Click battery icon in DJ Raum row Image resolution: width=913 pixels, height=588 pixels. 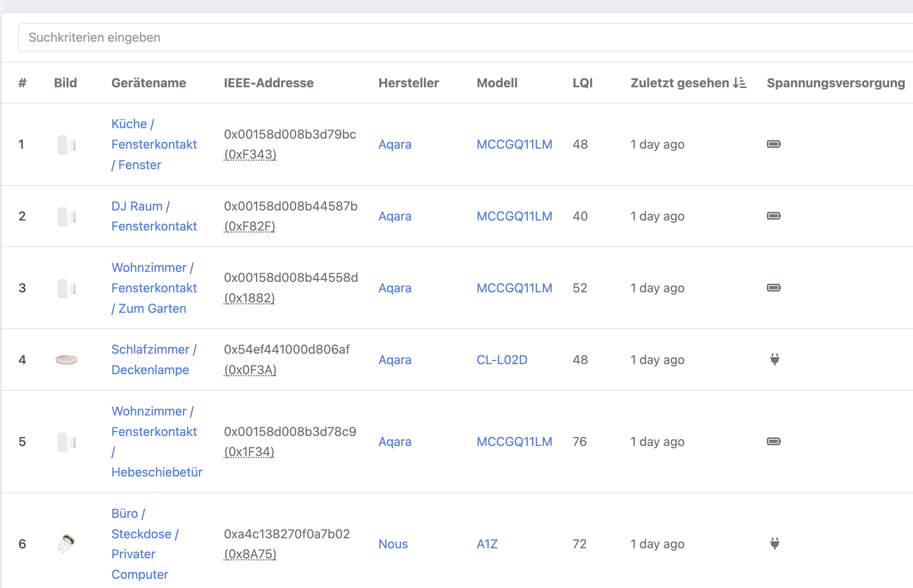coord(774,216)
